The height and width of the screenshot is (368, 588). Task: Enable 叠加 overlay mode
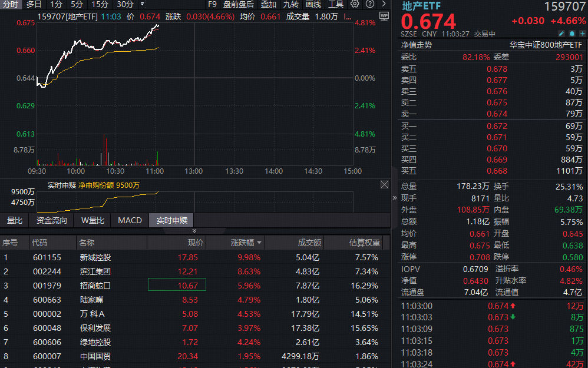268,4
